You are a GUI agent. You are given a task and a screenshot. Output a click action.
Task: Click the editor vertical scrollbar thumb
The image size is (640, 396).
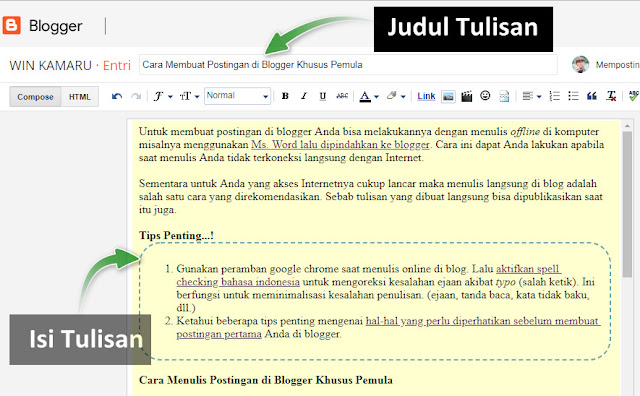pos(627,204)
